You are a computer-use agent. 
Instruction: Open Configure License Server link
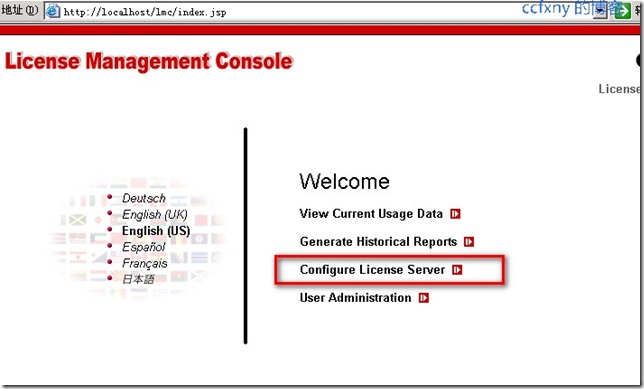[373, 270]
